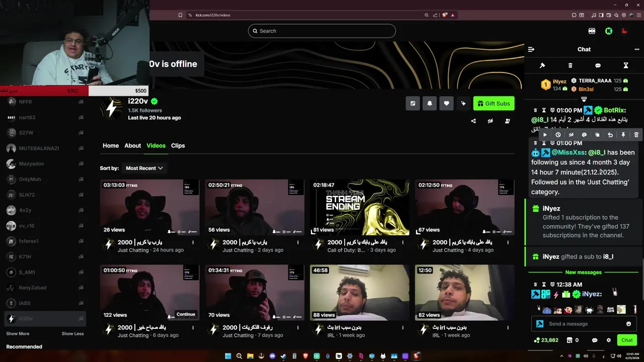The width and height of the screenshot is (644, 362).
Task: Click clock timeout icon in message hover toolbar
Action: [x=558, y=135]
